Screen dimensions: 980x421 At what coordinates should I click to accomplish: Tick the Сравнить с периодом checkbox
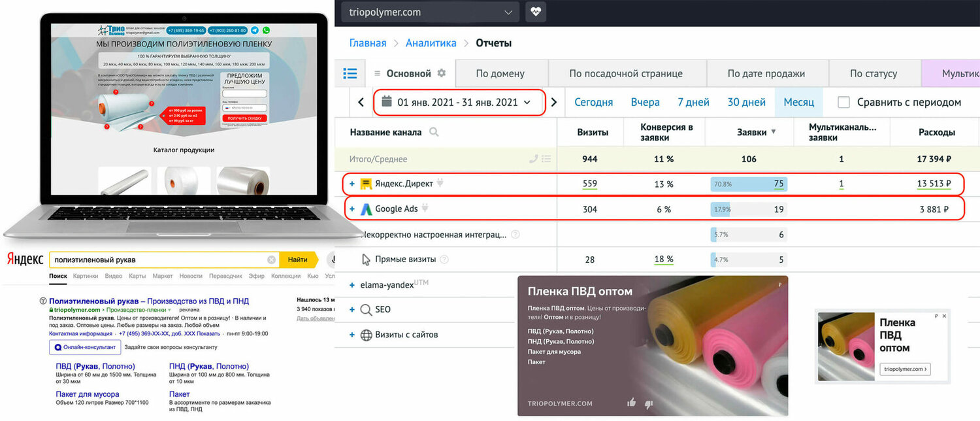point(844,102)
